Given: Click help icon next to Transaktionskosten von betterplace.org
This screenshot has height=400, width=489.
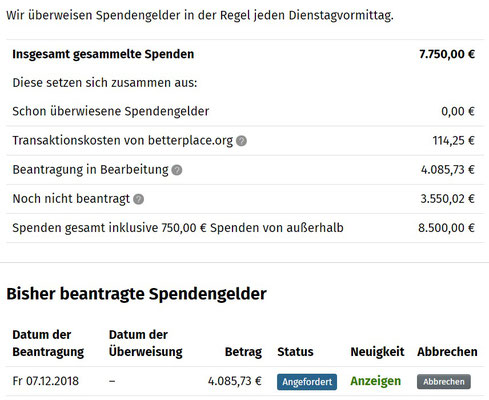Looking at the screenshot, I should [241, 141].
